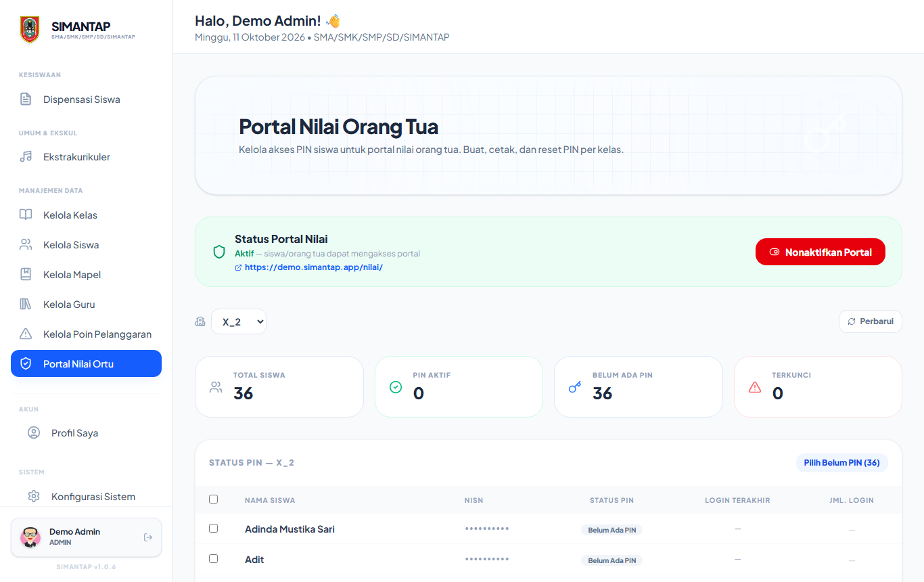924x582 pixels.
Task: Click the Jml. Login column header
Action: 852,500
